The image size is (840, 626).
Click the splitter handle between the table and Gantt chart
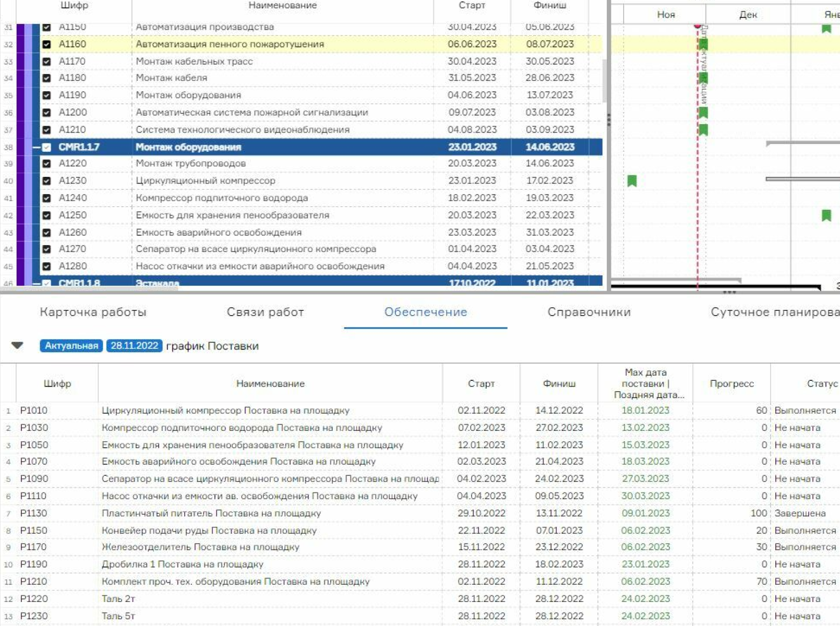click(x=609, y=120)
